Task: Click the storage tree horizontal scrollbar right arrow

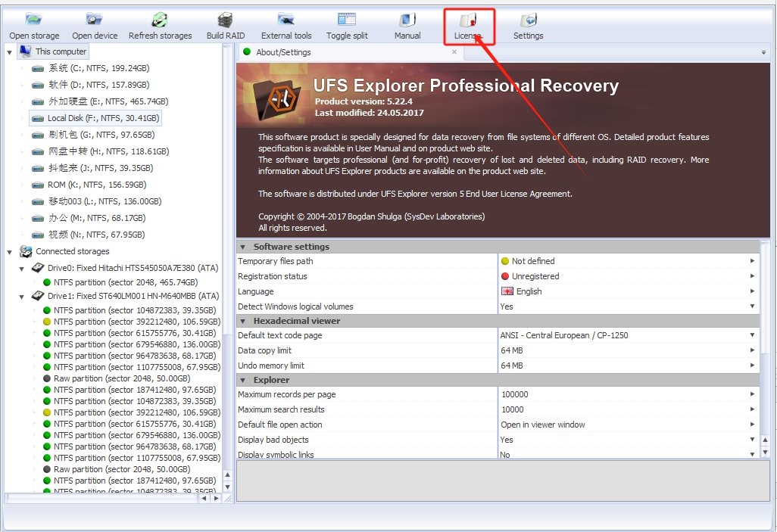Action: click(x=216, y=498)
